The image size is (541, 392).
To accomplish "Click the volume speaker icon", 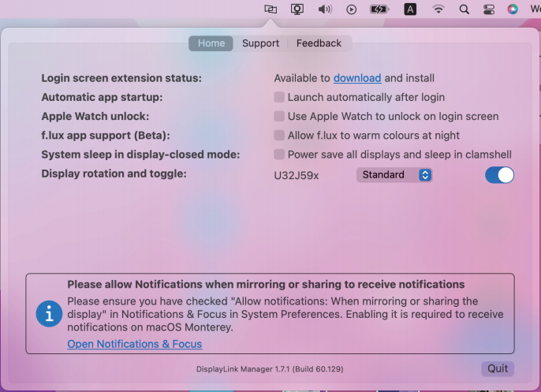I will (324, 9).
